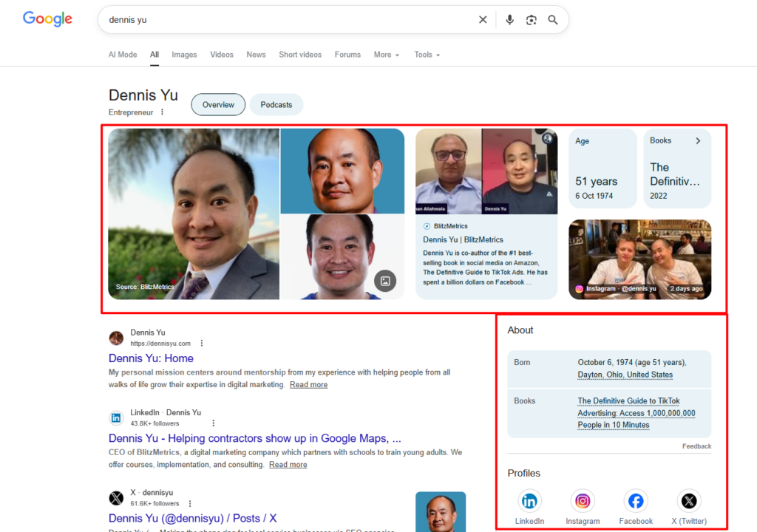The height and width of the screenshot is (532, 757).
Task: Select the Podcasts chip
Action: [276, 105]
